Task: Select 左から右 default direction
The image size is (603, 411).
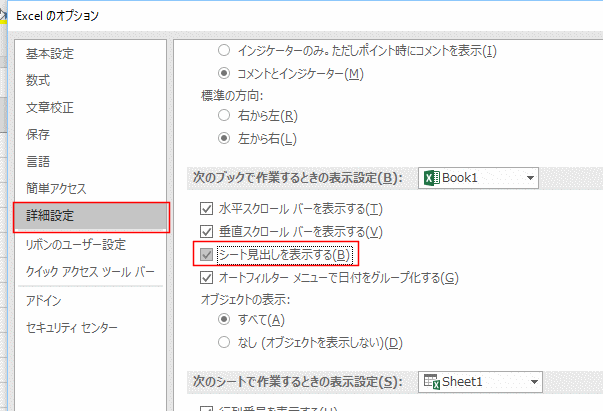Action: 224,138
